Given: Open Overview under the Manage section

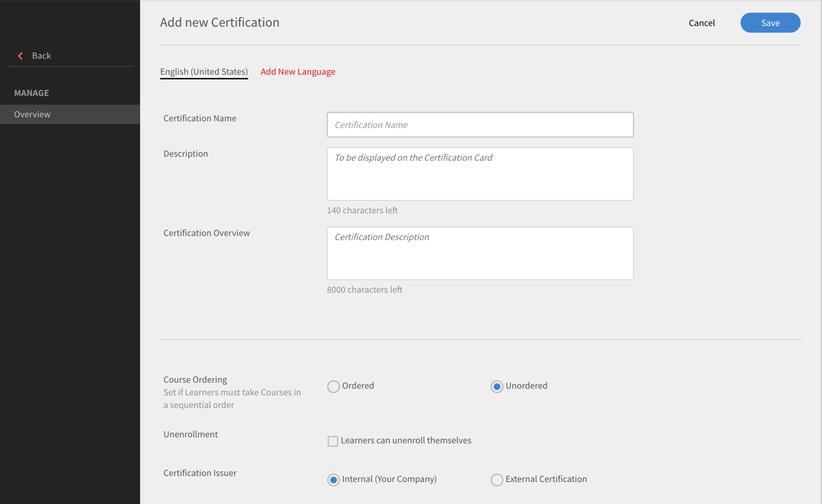Looking at the screenshot, I should [x=30, y=114].
